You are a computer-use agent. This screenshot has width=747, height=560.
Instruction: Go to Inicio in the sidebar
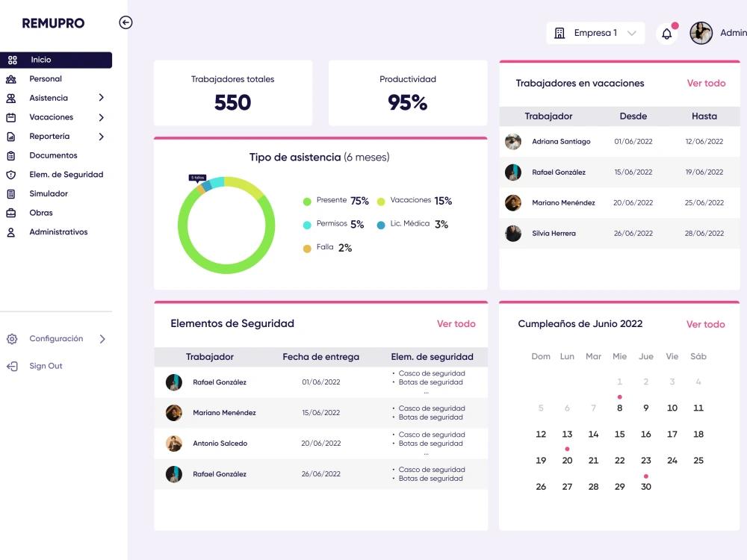point(56,60)
